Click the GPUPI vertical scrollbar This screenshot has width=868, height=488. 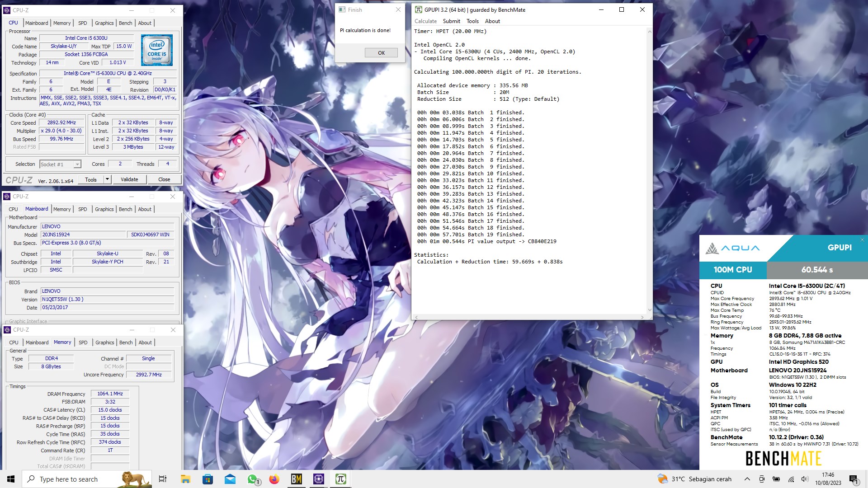coord(650,170)
